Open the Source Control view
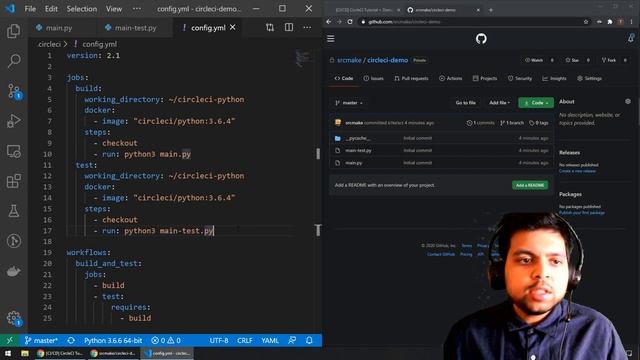This screenshot has height=360, width=640. tap(13, 91)
